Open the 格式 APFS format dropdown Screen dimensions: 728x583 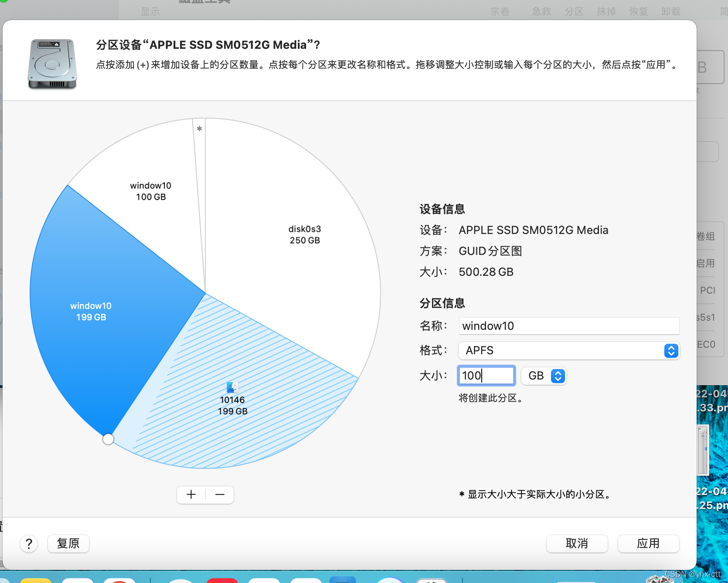coord(569,350)
